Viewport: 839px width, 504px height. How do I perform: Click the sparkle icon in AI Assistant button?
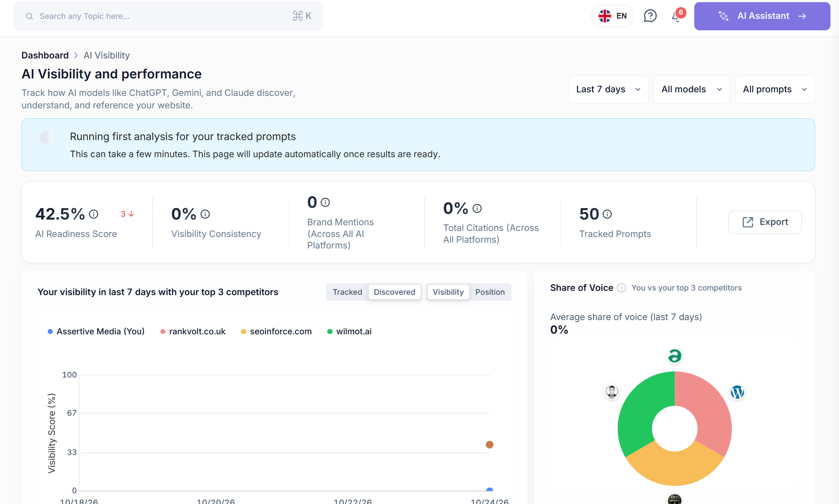723,16
